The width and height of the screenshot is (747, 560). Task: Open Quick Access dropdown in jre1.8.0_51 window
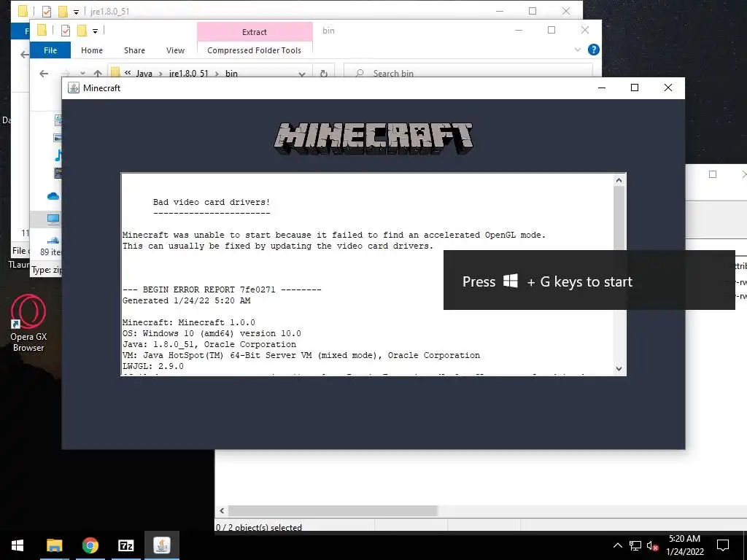tap(76, 12)
